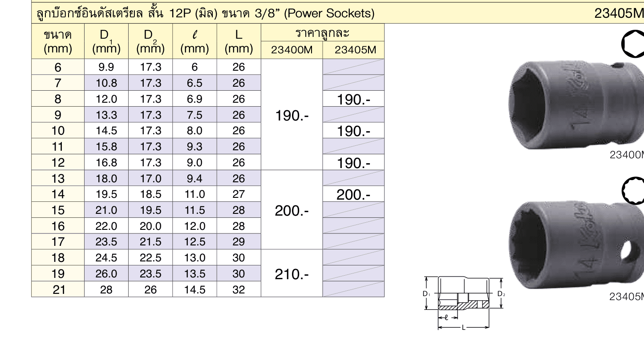Click the Thai title mentioning Power Sockets

tap(206, 13)
